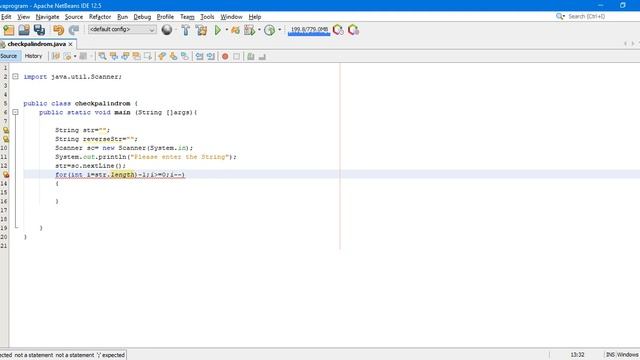The image size is (640, 360).
Task: Click the globe browser icon
Action: point(167,29)
